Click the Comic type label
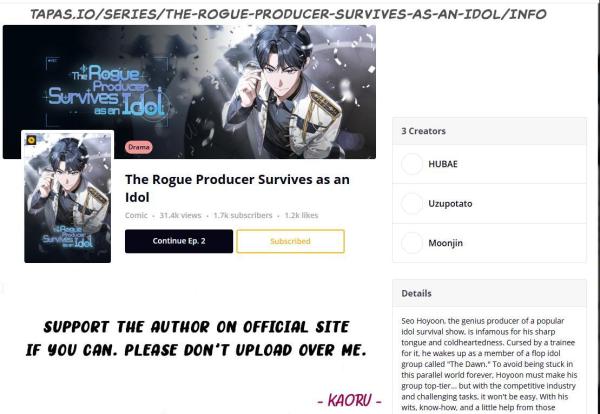This screenshot has width=600, height=414. coord(136,215)
